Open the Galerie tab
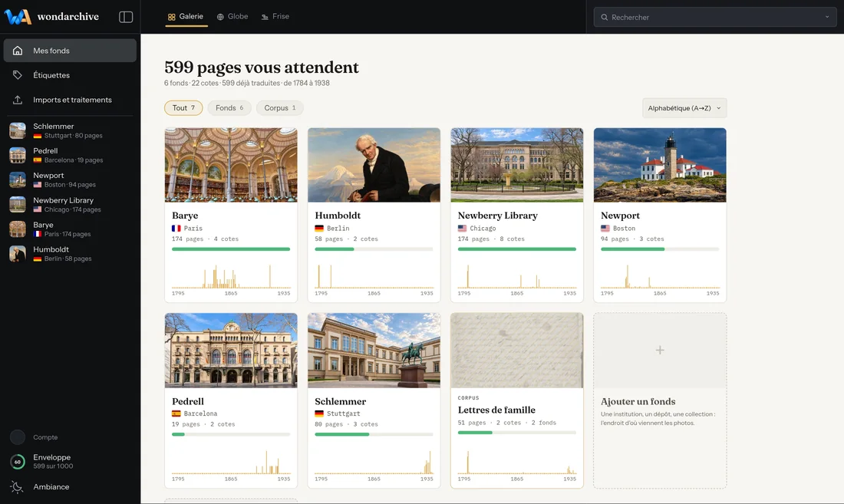The height and width of the screenshot is (504, 844). click(186, 17)
